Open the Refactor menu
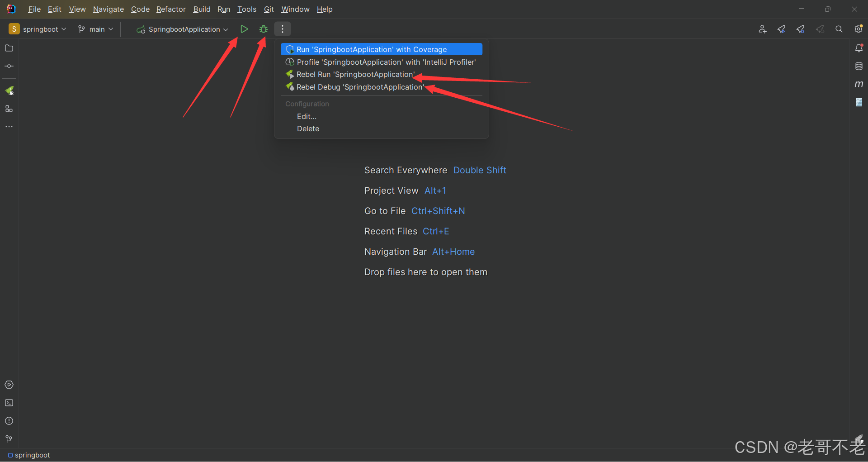 tap(171, 9)
